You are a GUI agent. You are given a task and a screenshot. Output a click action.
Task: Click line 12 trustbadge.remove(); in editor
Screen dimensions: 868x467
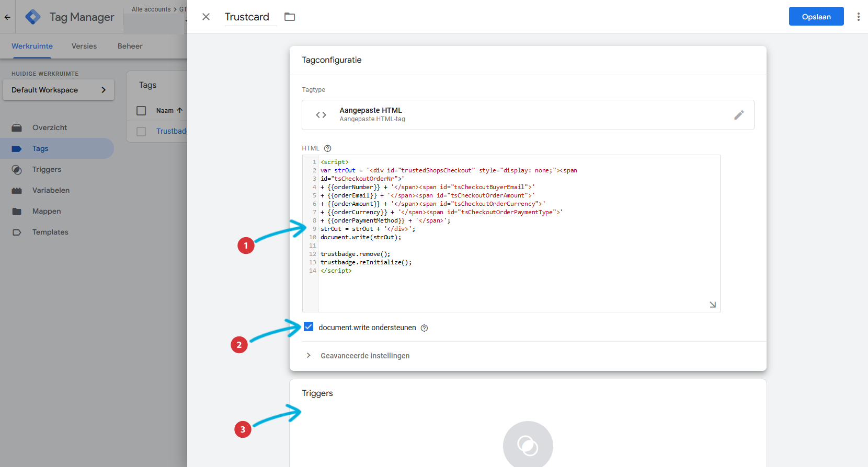pyautogui.click(x=355, y=254)
